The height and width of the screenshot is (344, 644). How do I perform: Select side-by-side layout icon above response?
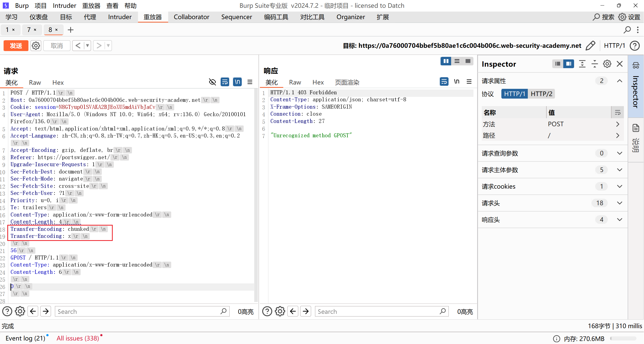pos(446,61)
